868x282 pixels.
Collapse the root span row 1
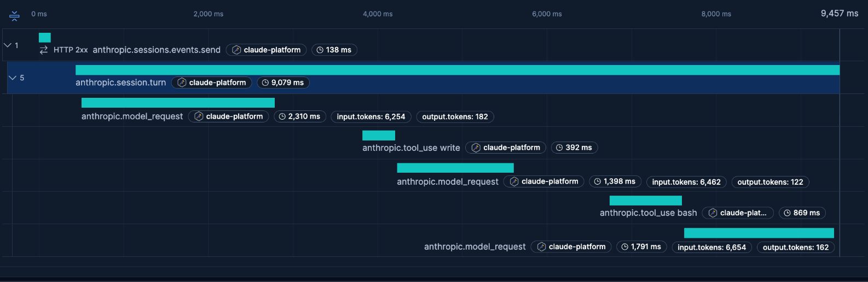(8, 45)
